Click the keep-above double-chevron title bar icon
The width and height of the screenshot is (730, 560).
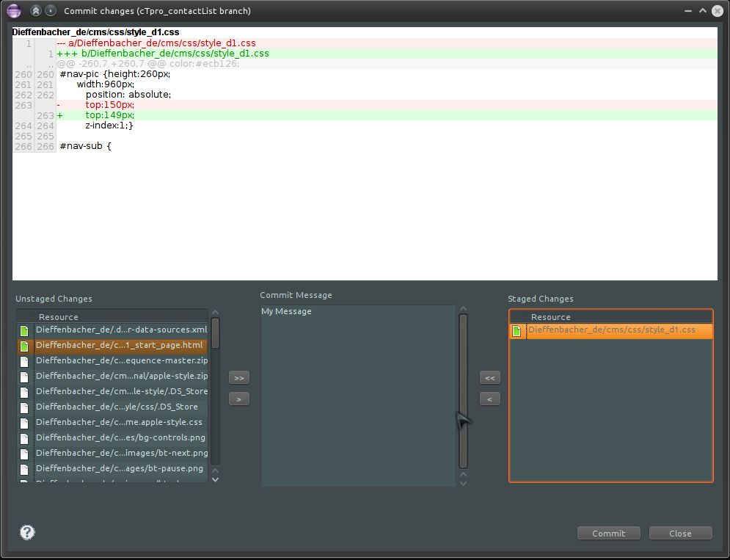click(x=36, y=10)
